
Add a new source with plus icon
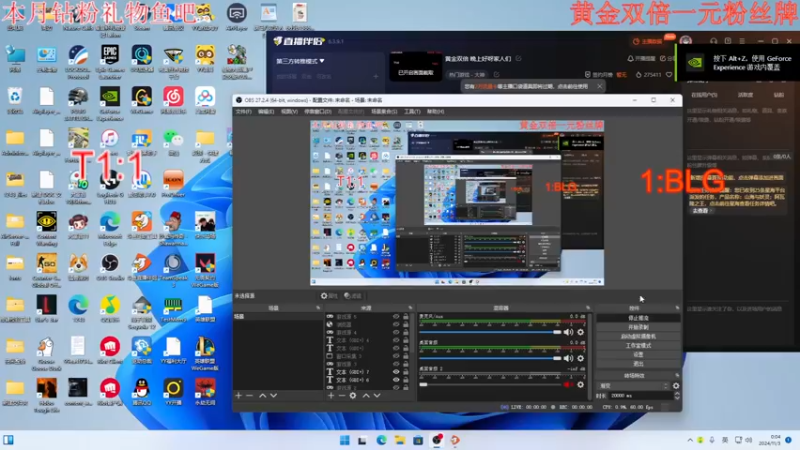click(331, 395)
